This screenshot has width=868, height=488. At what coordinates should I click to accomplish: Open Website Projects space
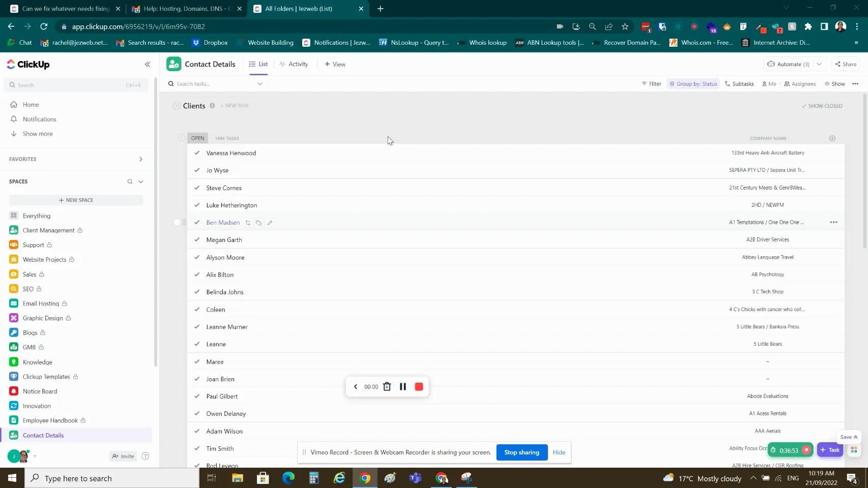[44, 260]
